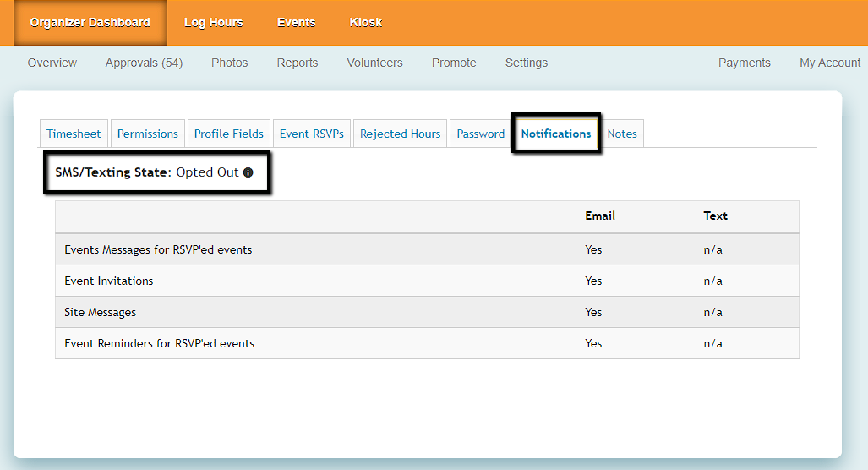Open organizer Settings
The image size is (868, 470).
click(526, 63)
